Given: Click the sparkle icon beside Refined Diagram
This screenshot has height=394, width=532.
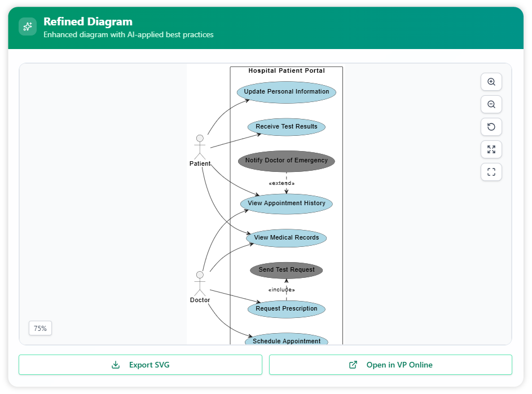Looking at the screenshot, I should 28,26.
